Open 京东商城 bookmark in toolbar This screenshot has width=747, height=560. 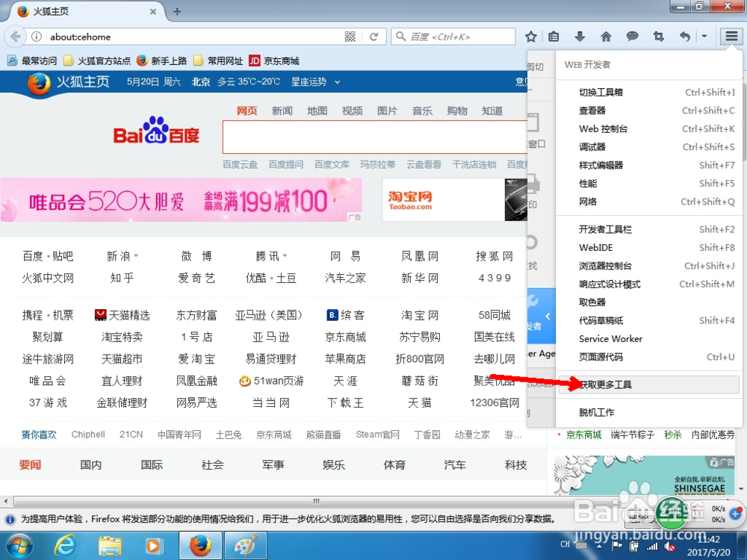coord(274,60)
